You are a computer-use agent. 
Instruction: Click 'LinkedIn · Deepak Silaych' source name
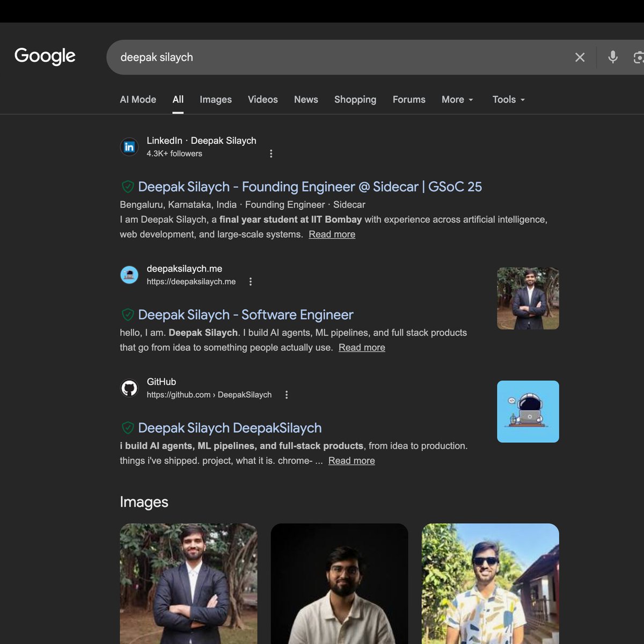pyautogui.click(x=201, y=141)
